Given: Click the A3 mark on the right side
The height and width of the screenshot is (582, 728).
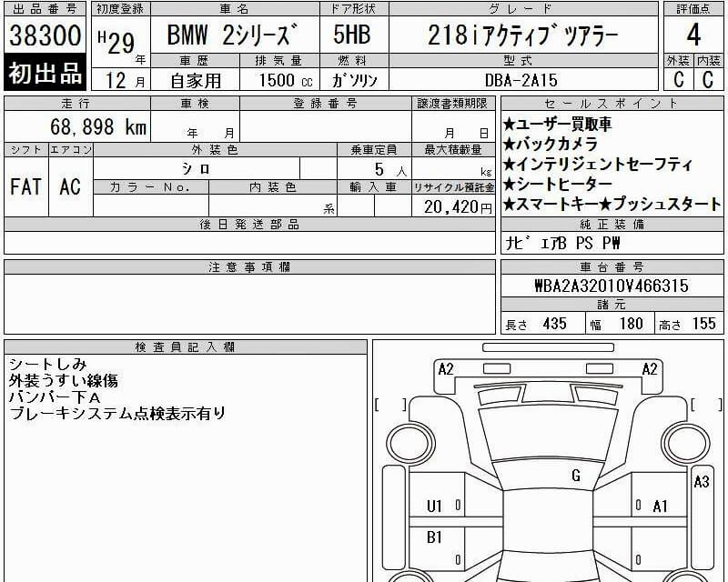Looking at the screenshot, I should [702, 482].
